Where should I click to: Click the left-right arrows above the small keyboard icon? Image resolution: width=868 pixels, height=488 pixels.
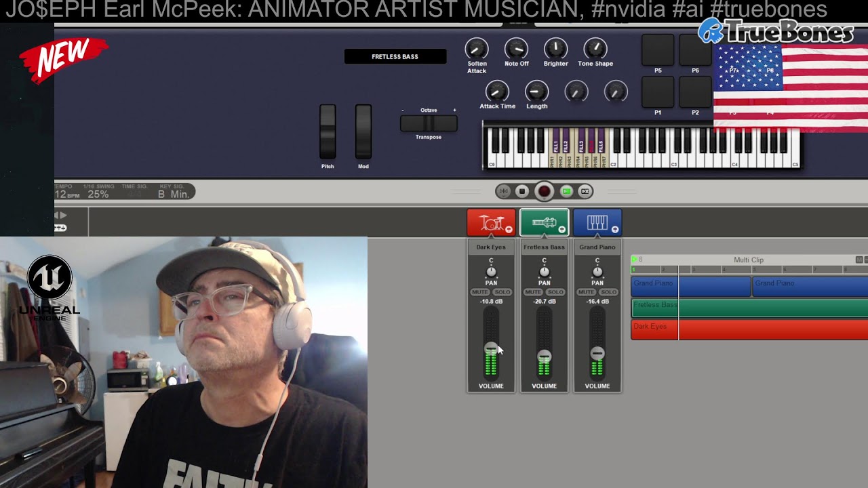[60, 216]
